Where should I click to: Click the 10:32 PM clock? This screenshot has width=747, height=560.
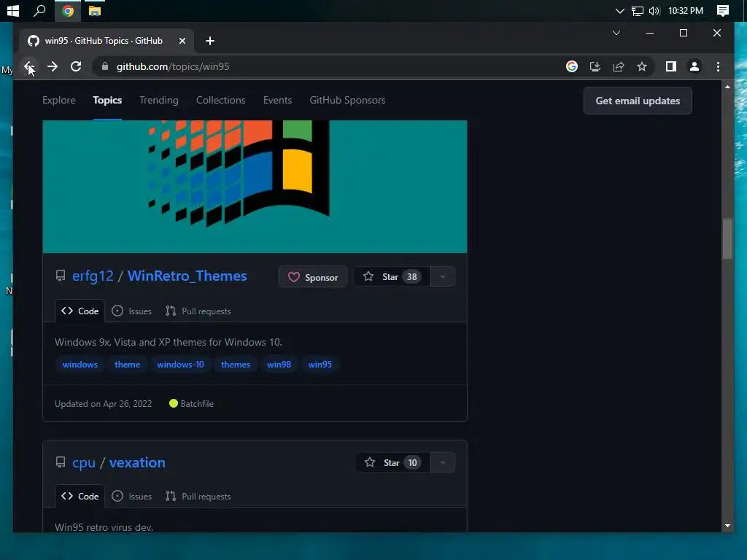(686, 10)
